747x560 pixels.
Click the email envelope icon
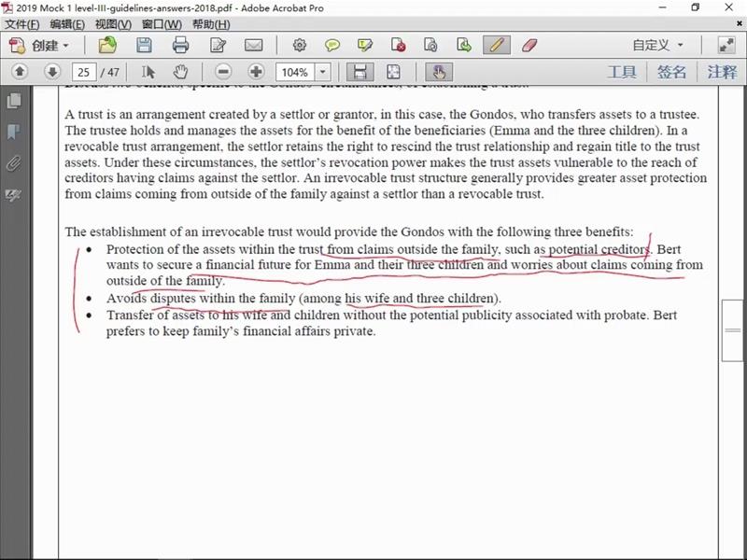click(x=253, y=45)
